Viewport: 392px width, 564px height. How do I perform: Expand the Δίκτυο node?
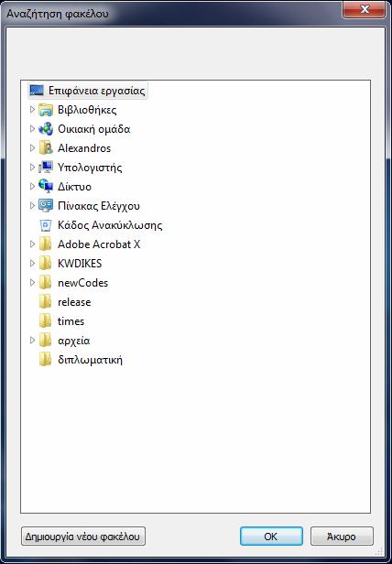32,187
